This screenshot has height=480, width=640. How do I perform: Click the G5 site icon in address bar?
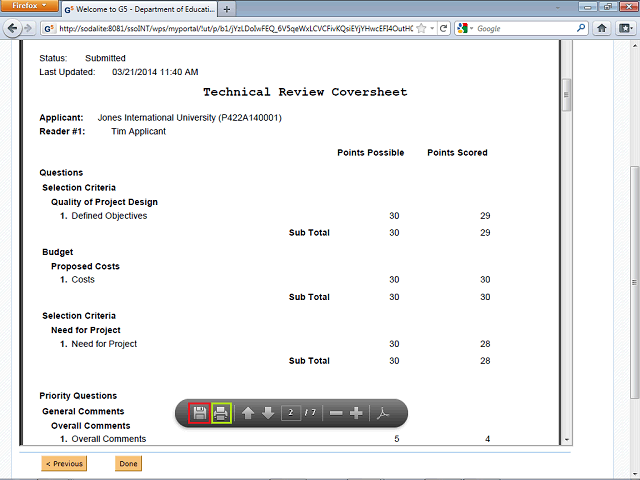coord(49,29)
